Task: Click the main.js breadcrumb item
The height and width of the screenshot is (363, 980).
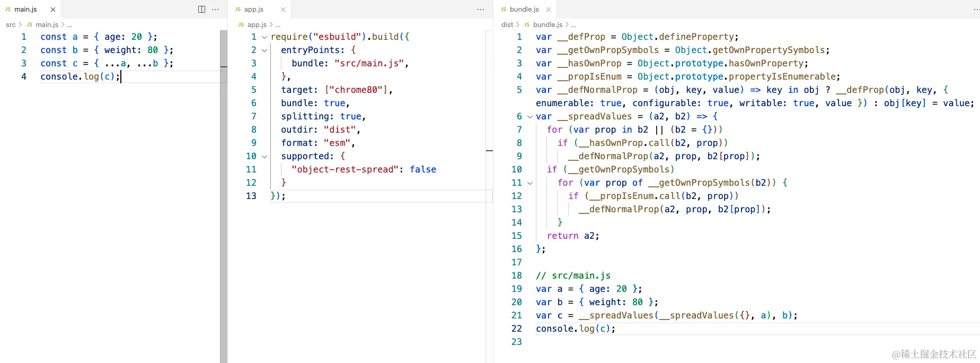Action: (x=47, y=24)
